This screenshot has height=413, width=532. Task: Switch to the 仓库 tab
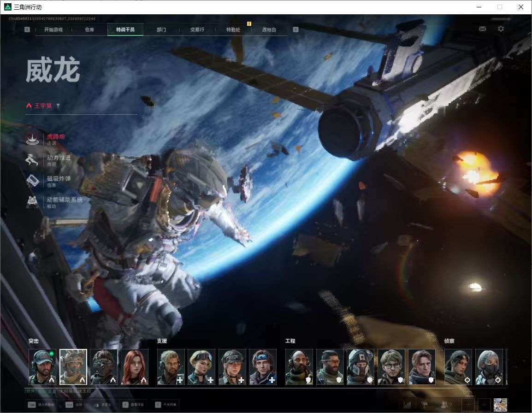pos(89,29)
